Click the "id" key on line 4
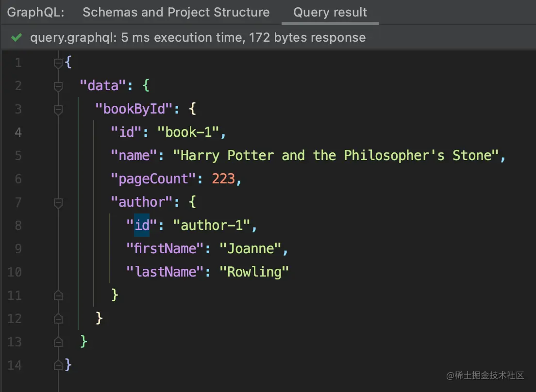536x392 pixels. (126, 132)
